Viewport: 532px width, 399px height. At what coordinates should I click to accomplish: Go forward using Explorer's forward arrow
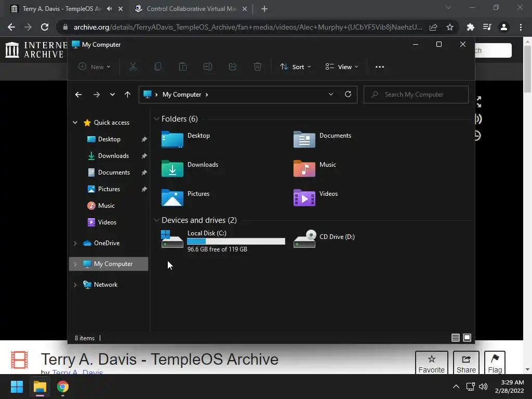pos(96,95)
